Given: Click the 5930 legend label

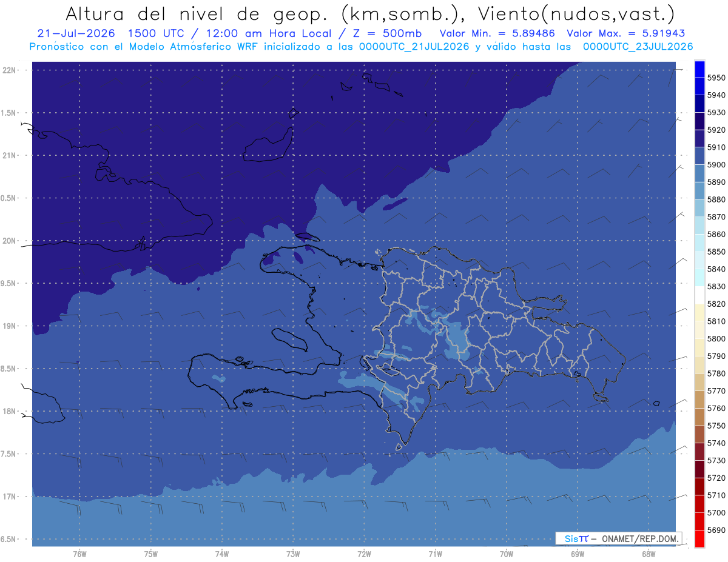Looking at the screenshot, I should 716,113.
